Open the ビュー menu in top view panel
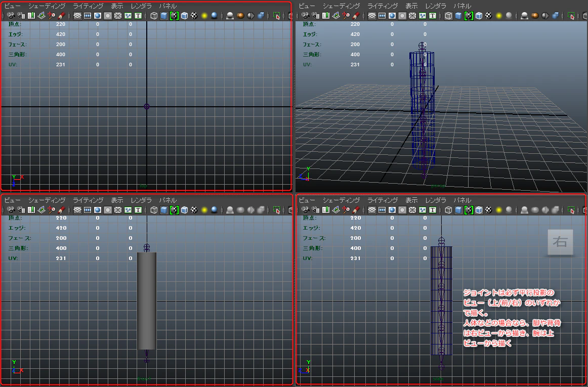Viewport: 588px width, 387px height. coord(12,6)
